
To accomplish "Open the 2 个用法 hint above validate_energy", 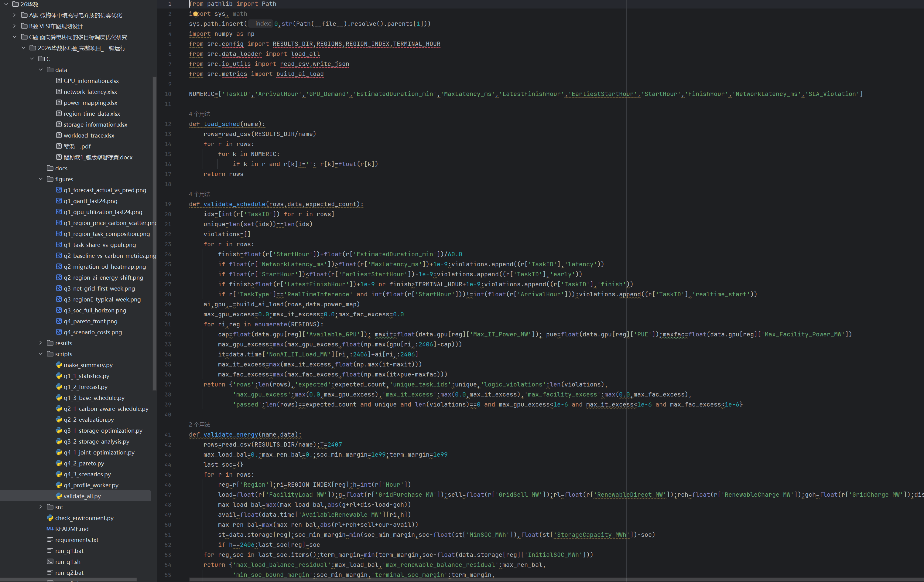I will (200, 425).
